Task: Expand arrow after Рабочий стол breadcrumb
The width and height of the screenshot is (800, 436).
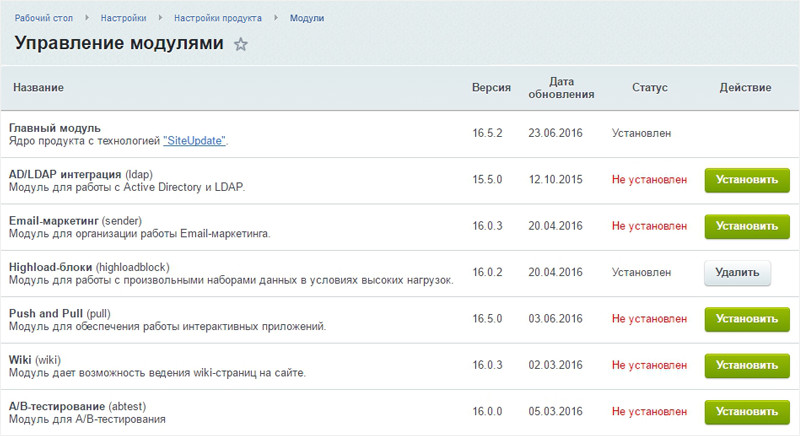Action: click(89, 18)
